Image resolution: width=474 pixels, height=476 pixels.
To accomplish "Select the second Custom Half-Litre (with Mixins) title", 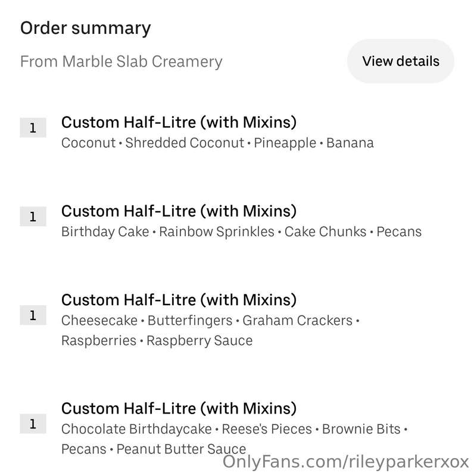I will coord(179,211).
